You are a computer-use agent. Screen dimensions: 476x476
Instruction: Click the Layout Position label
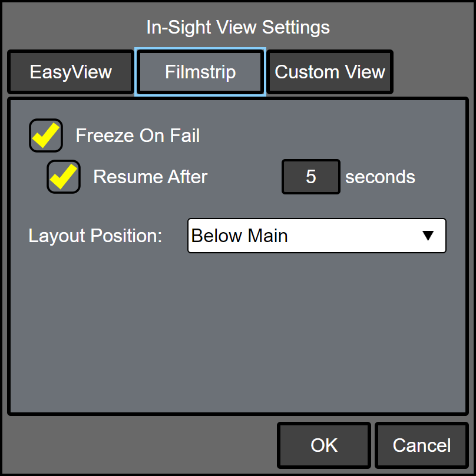tap(95, 236)
